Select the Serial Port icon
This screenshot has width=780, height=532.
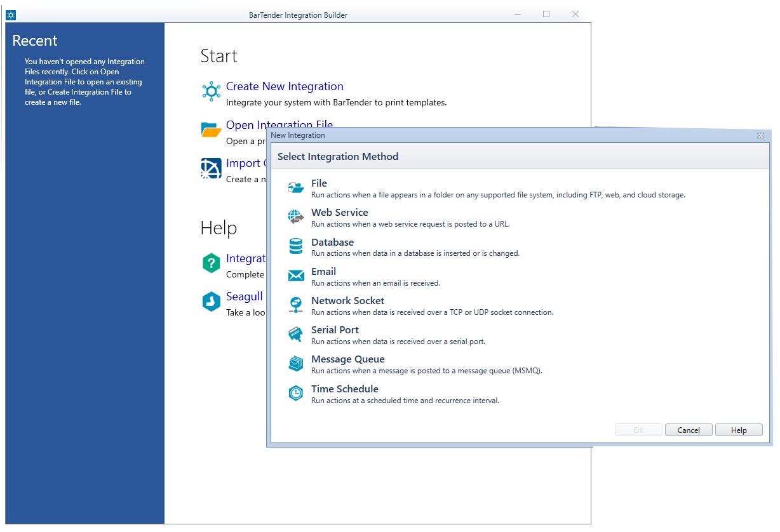tap(296, 334)
